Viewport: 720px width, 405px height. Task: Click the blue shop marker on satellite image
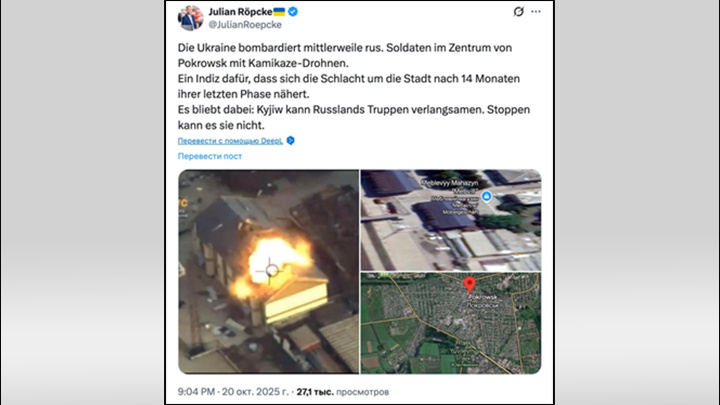pyautogui.click(x=486, y=197)
